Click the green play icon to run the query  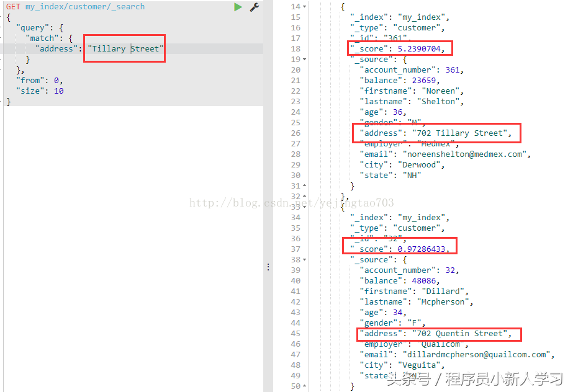(x=238, y=7)
